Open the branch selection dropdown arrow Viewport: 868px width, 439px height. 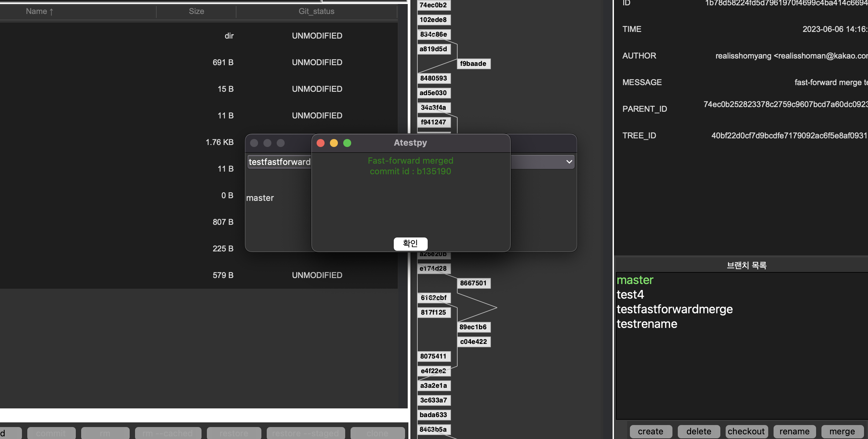pyautogui.click(x=569, y=162)
